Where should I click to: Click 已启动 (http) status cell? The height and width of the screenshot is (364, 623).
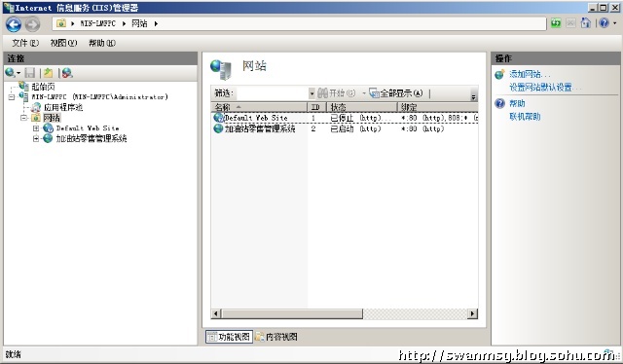pyautogui.click(x=355, y=128)
